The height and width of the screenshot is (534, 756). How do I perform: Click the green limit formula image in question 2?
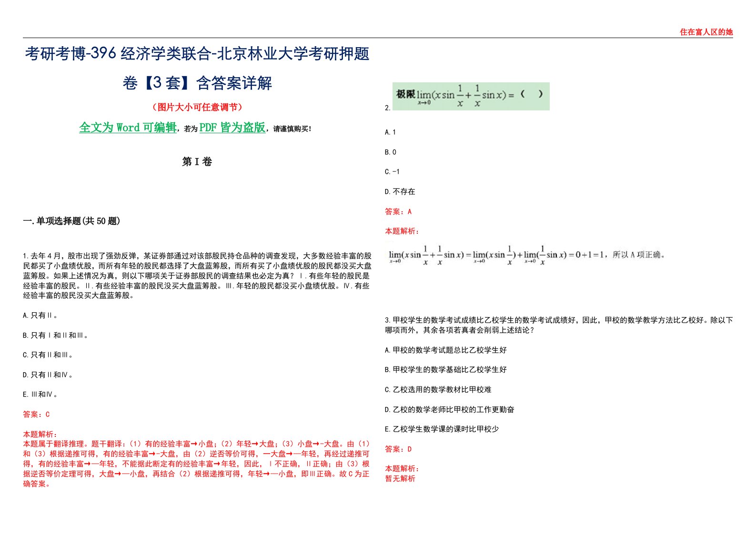coord(471,96)
